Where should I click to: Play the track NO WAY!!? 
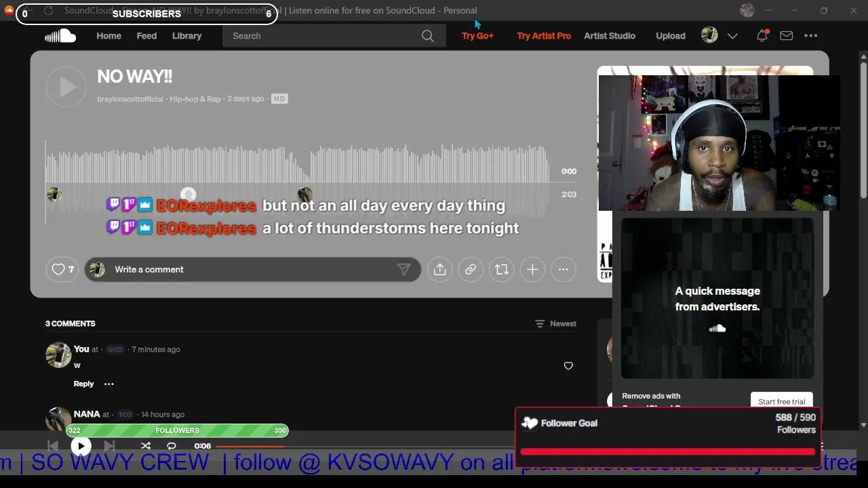(x=66, y=86)
